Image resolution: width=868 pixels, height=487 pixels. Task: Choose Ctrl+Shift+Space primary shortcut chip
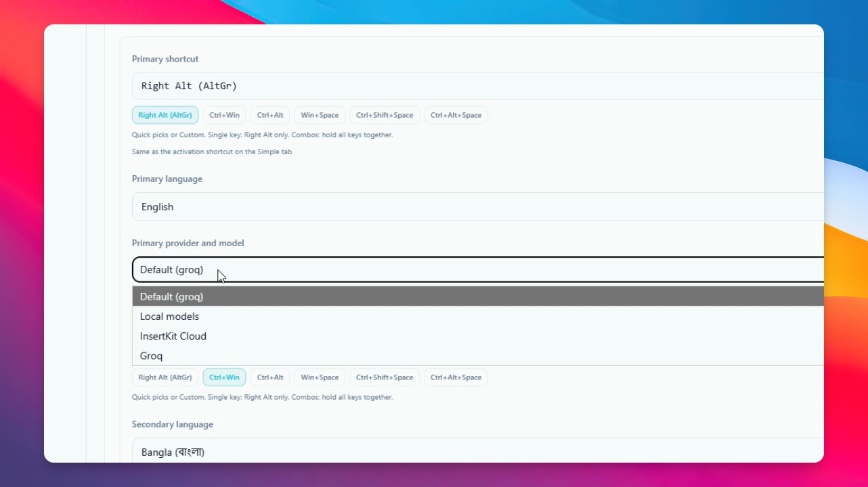pyautogui.click(x=385, y=115)
